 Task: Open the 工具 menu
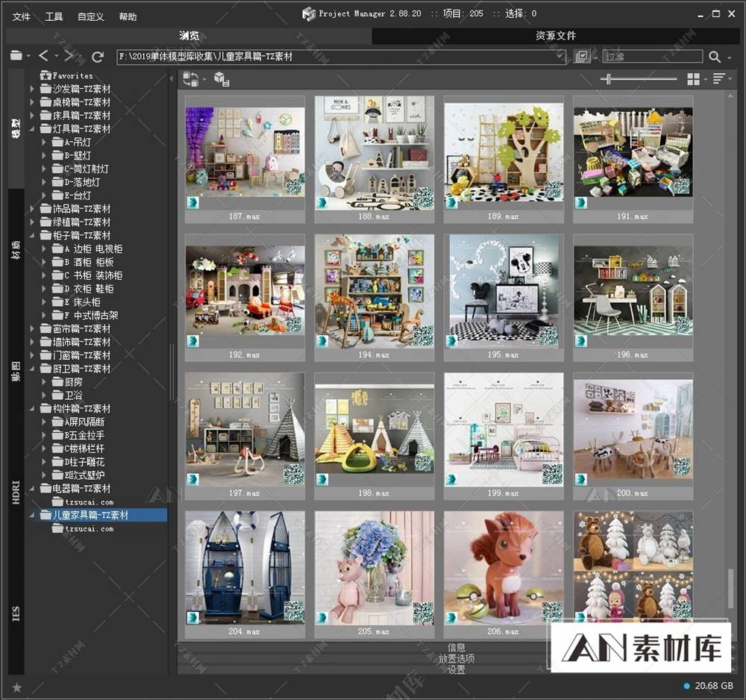pos(54,16)
